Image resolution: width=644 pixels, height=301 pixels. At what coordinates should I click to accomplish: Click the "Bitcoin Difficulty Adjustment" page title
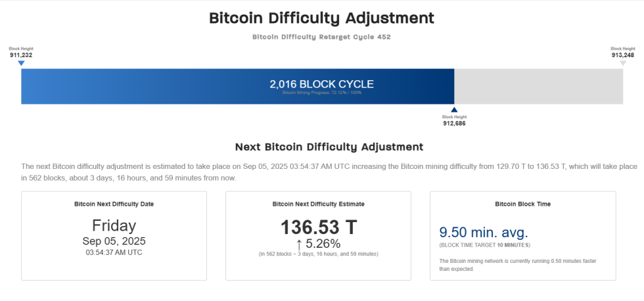coord(321,18)
